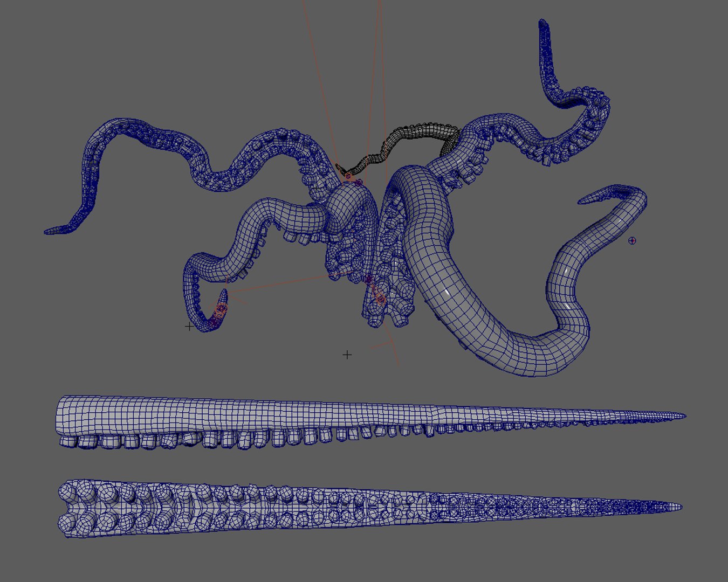This screenshot has height=582, width=728.
Task: Select the straight tentacle sucker-side mesh at bottom
Action: point(370,508)
